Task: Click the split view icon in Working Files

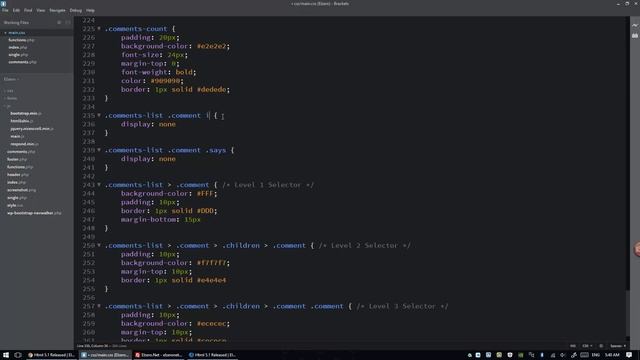Action: pos(68,22)
